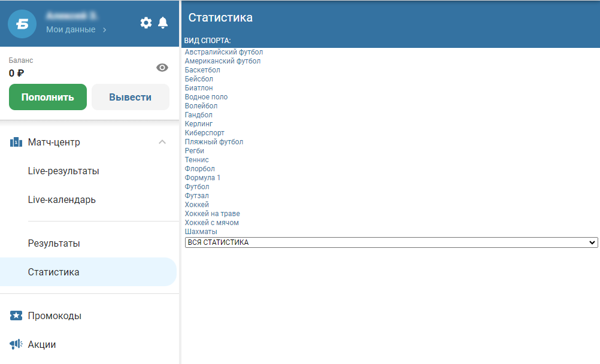Select Австралийский футбол sport link

[224, 52]
